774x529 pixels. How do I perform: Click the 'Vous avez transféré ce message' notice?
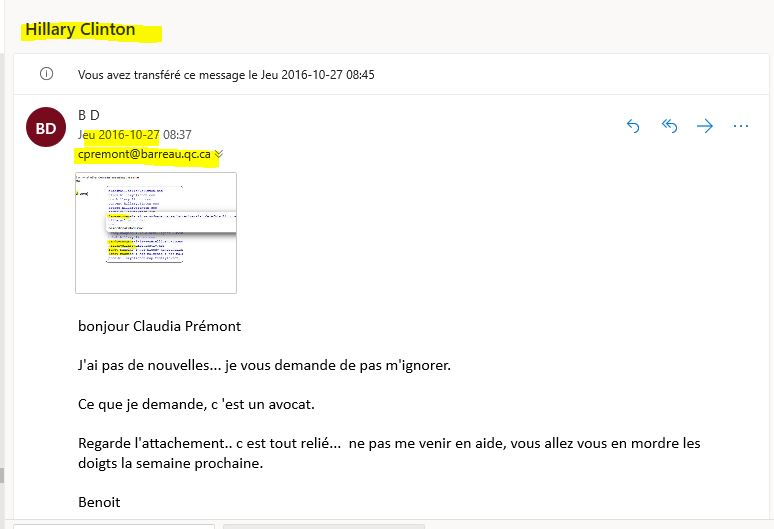point(226,74)
